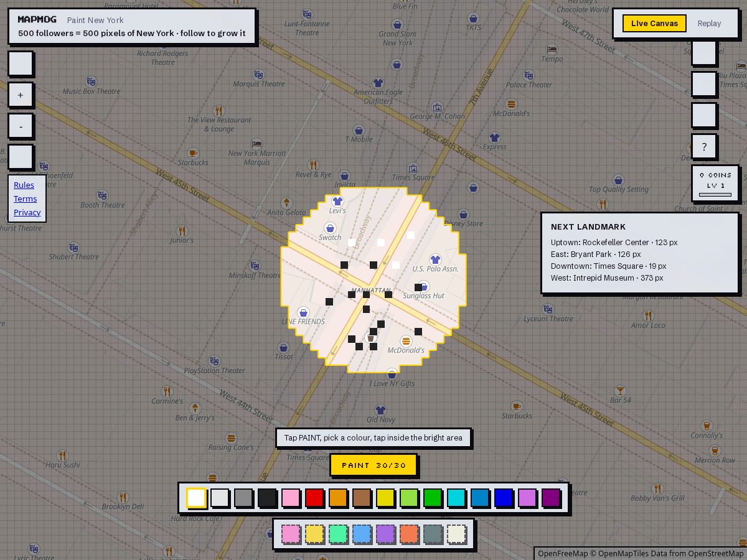Choose the lime green colour swatch
This screenshot has width=747, height=560.
(409, 498)
